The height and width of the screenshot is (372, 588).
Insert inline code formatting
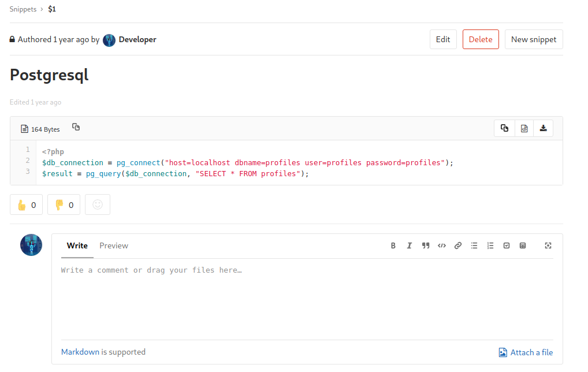(442, 245)
